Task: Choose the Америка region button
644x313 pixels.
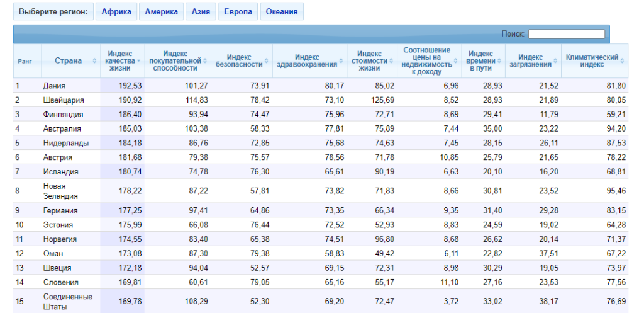Action: pos(161,11)
